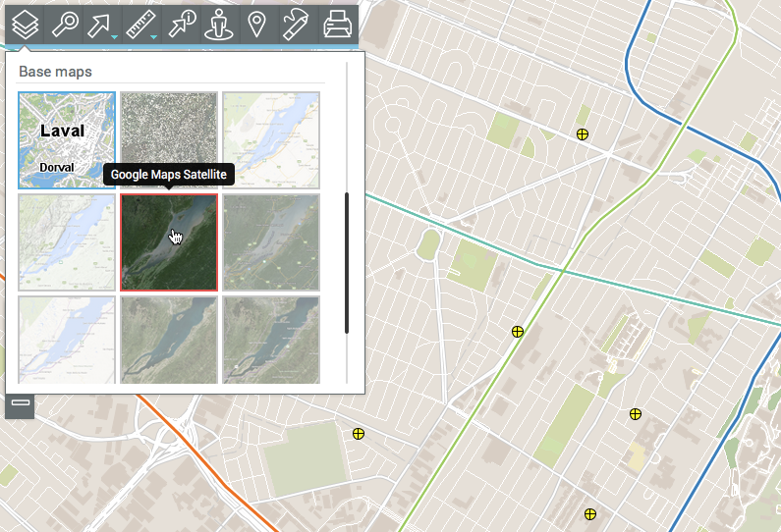
Task: Activate the arrow selection tool
Action: point(99,24)
